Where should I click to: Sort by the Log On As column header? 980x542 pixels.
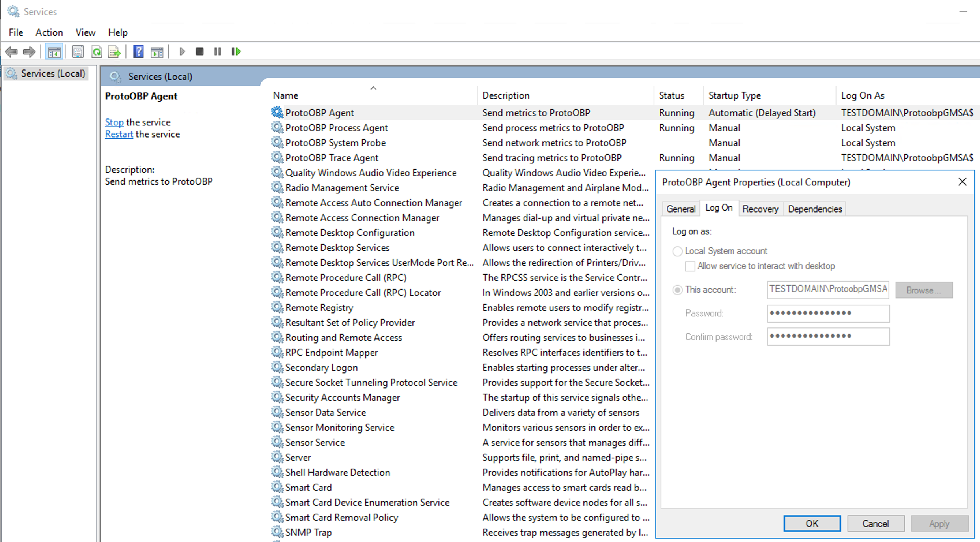[907, 95]
